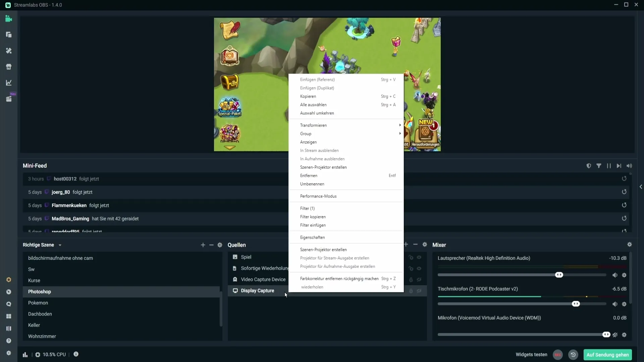Viewport: 644px width, 362px height.
Task: Expand the Group submenu
Action: pyautogui.click(x=346, y=134)
